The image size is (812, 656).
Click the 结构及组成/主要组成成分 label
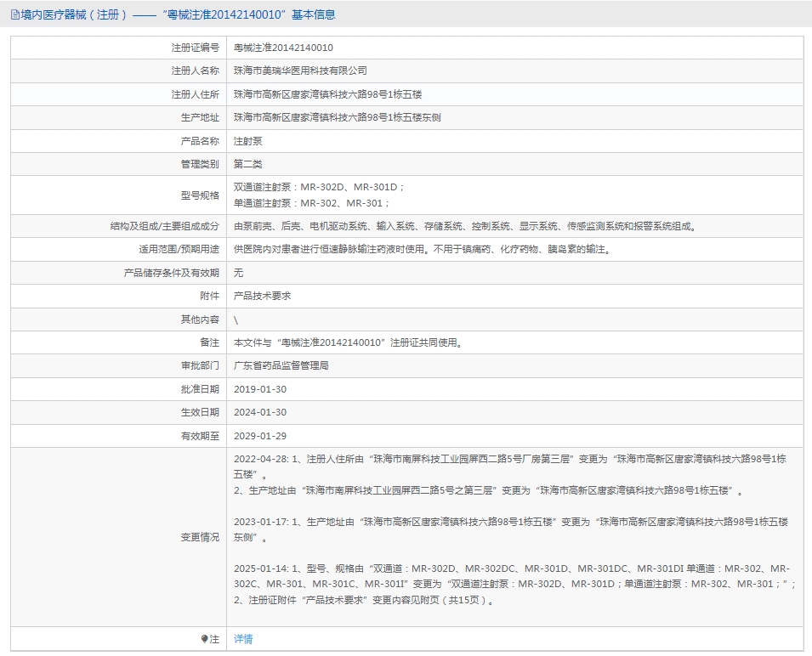(165, 226)
